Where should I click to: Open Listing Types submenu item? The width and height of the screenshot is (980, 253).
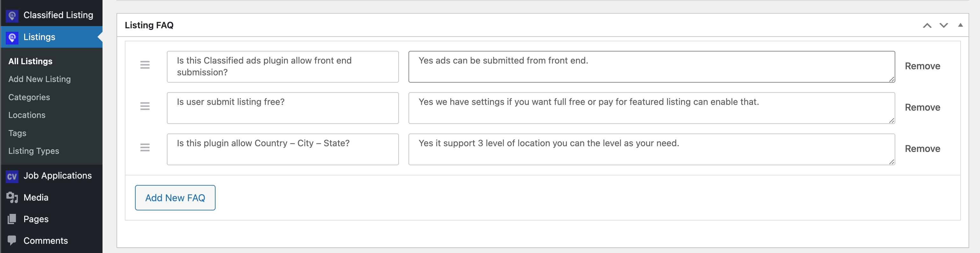tap(34, 151)
